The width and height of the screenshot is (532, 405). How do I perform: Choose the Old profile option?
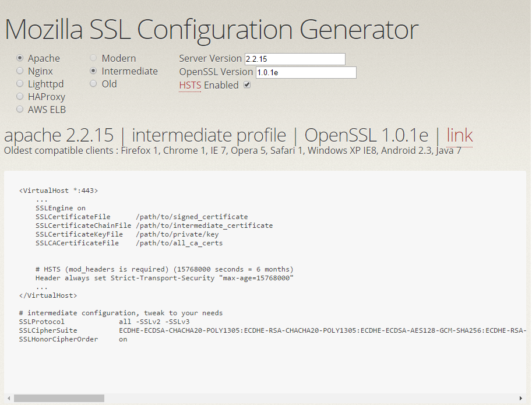pyautogui.click(x=93, y=83)
